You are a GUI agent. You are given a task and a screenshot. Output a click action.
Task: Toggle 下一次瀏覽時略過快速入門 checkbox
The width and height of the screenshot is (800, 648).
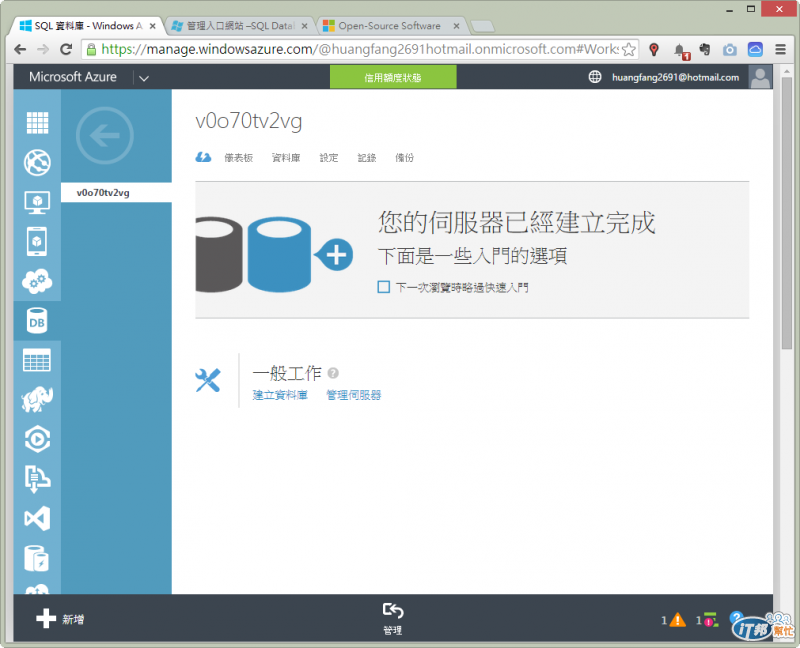pyautogui.click(x=384, y=287)
